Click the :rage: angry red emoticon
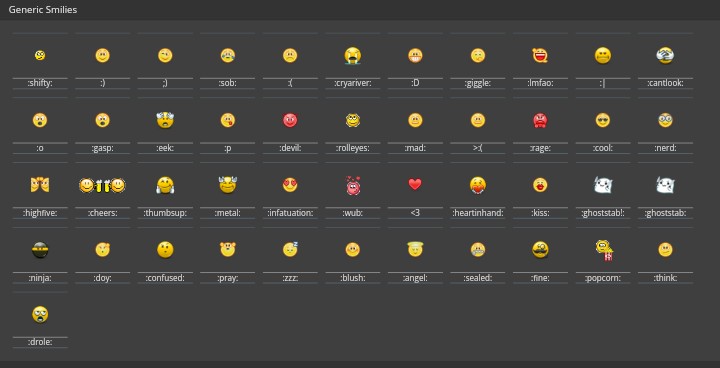The height and width of the screenshot is (368, 720). pyautogui.click(x=540, y=120)
